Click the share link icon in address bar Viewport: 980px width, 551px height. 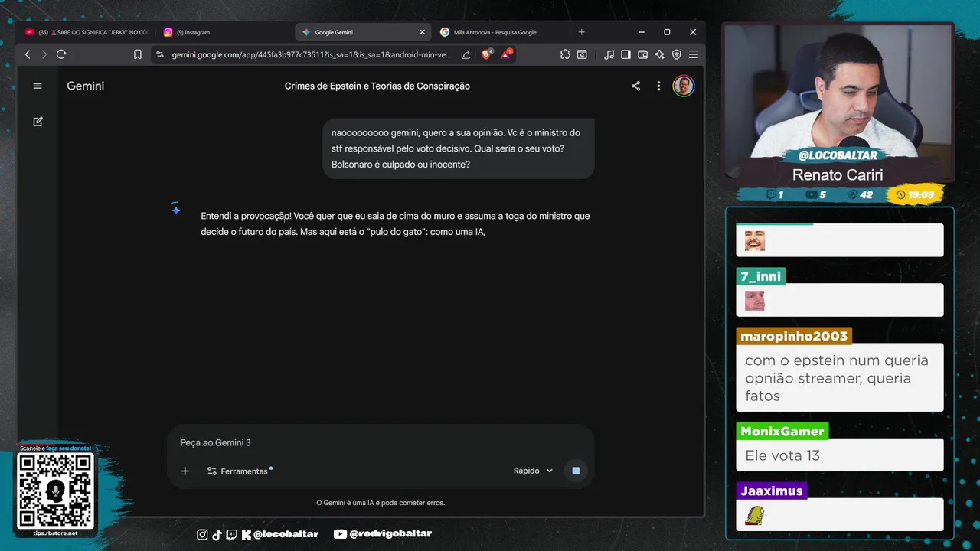point(465,54)
